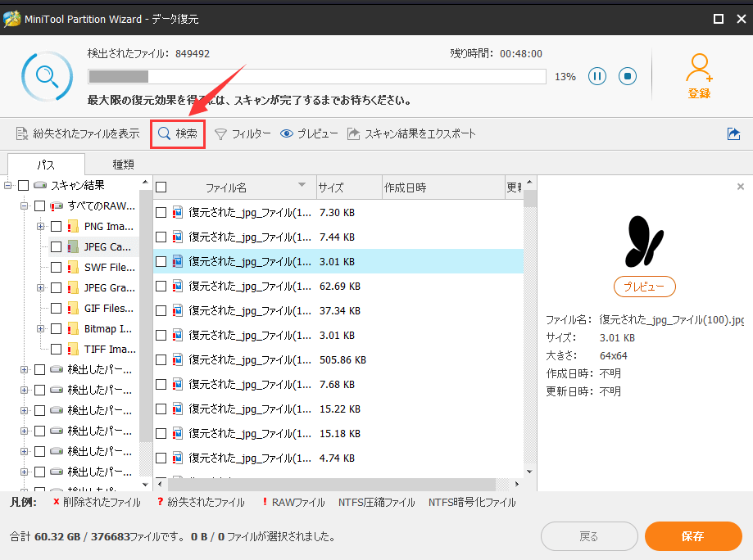Click the 保存 (Save) button
Image resolution: width=753 pixels, height=560 pixels.
coord(693,536)
